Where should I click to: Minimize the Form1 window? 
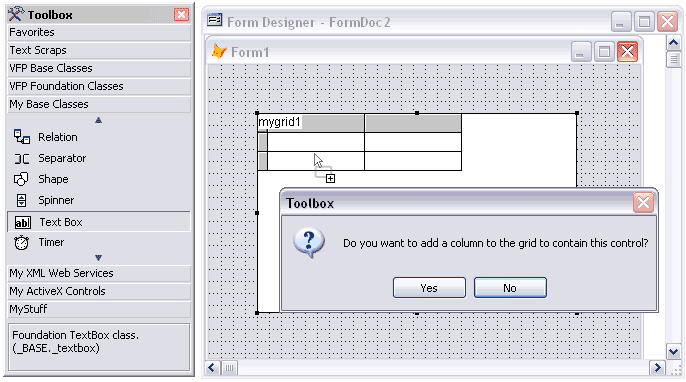click(x=581, y=52)
